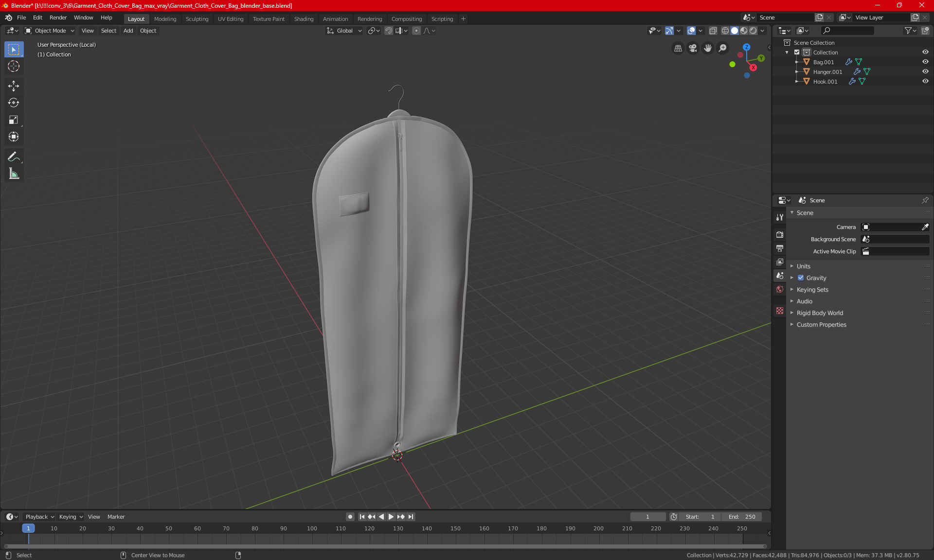Open the viewport Add menu
The height and width of the screenshot is (560, 934).
coord(128,31)
